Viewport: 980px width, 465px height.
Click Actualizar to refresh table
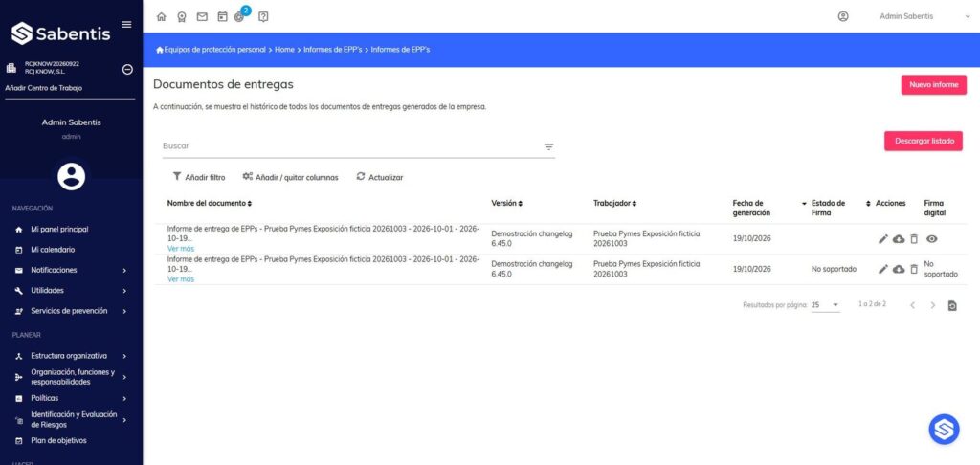[380, 178]
